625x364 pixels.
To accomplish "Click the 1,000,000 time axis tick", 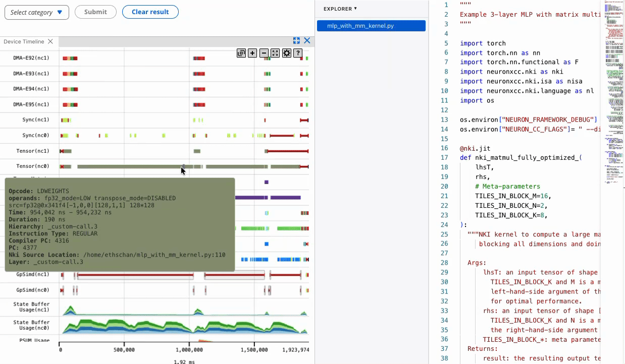I will tap(189, 350).
